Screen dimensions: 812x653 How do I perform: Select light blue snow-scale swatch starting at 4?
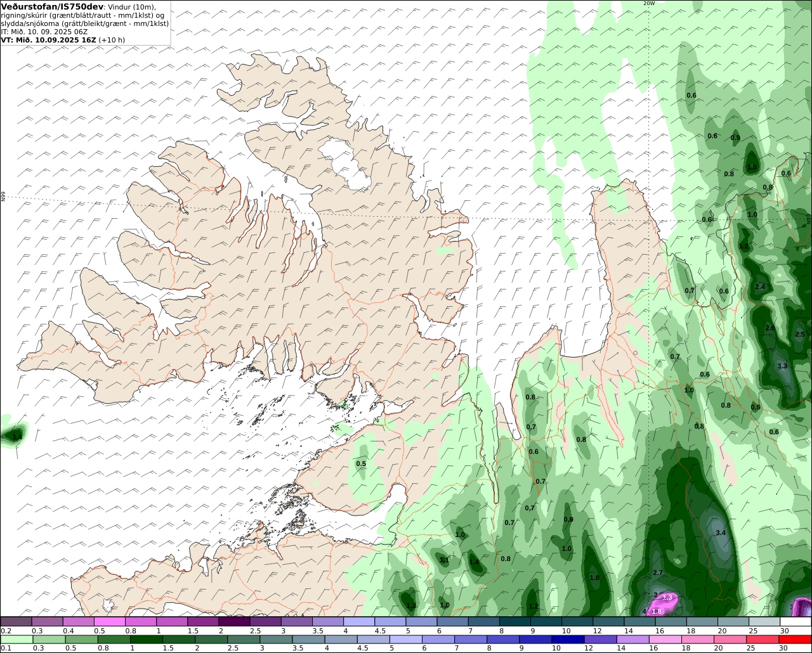[359, 621]
